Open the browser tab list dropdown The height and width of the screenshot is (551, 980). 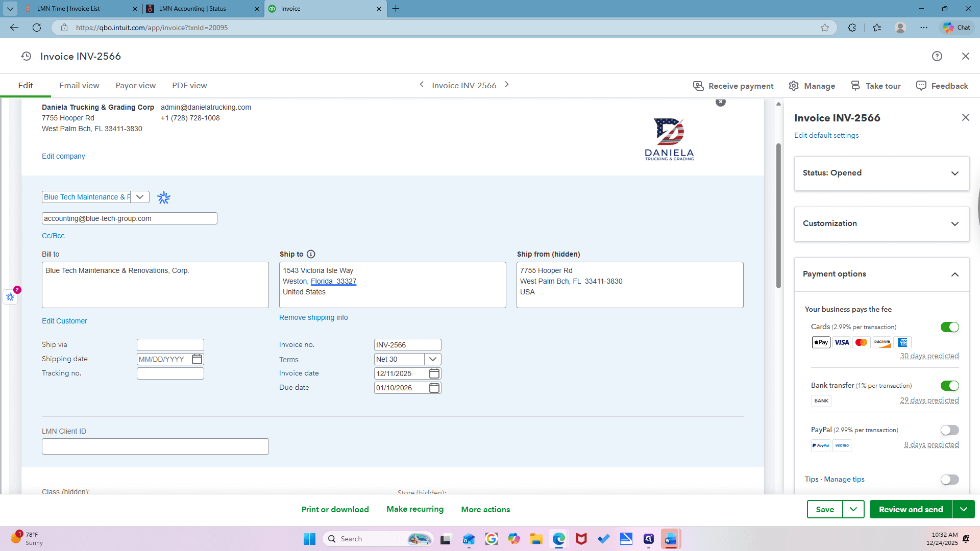(10, 9)
